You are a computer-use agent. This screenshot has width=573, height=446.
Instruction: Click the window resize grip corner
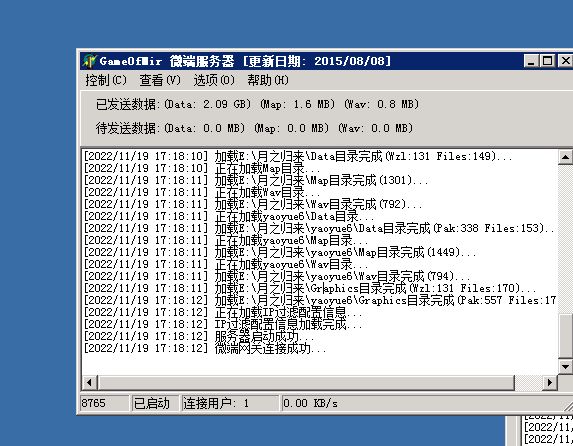[569, 407]
